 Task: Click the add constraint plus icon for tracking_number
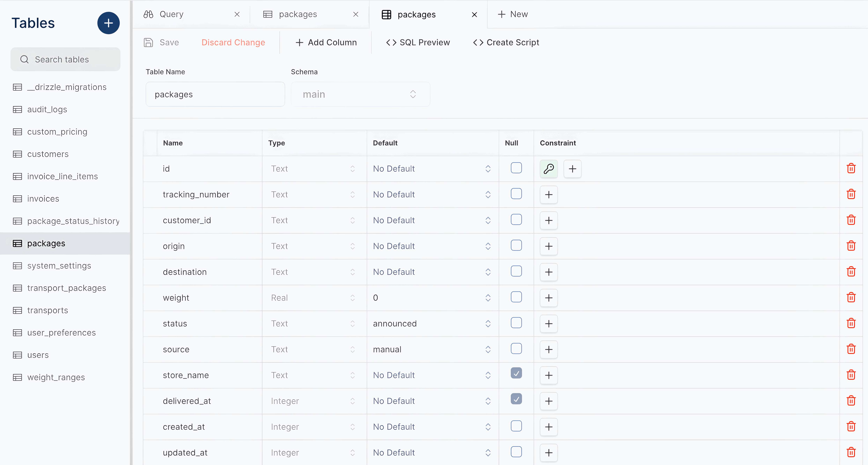pos(548,195)
